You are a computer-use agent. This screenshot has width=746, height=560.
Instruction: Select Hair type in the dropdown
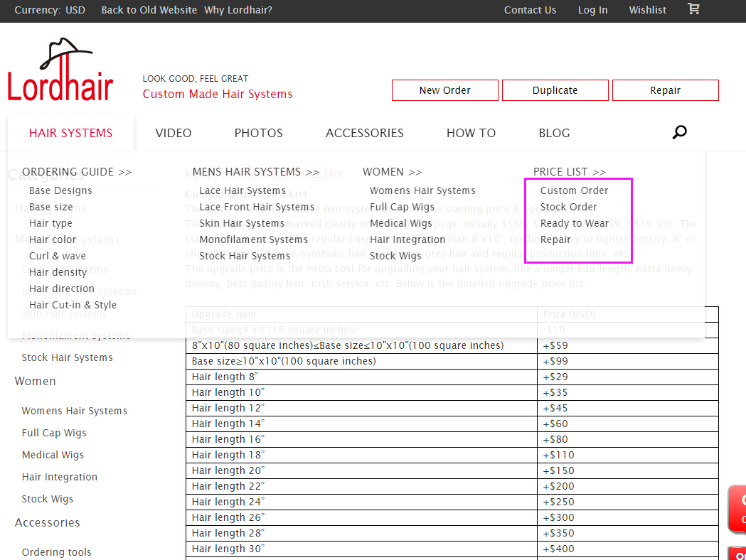[x=50, y=223]
